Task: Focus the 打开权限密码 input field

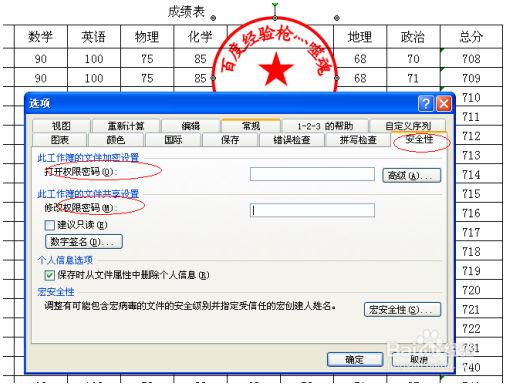Action: pyautogui.click(x=312, y=174)
